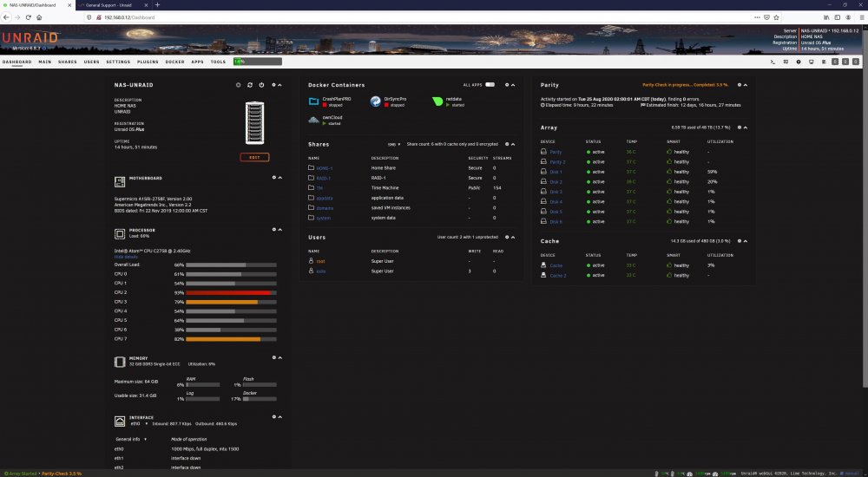Collapse the Shares section
The image size is (868, 477).
[513, 144]
